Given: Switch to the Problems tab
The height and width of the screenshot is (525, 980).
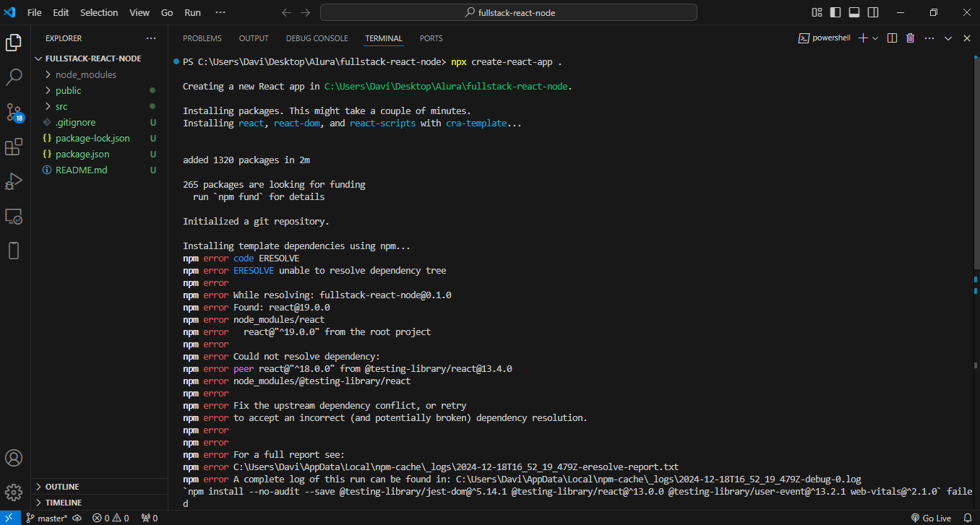Looking at the screenshot, I should point(202,38).
